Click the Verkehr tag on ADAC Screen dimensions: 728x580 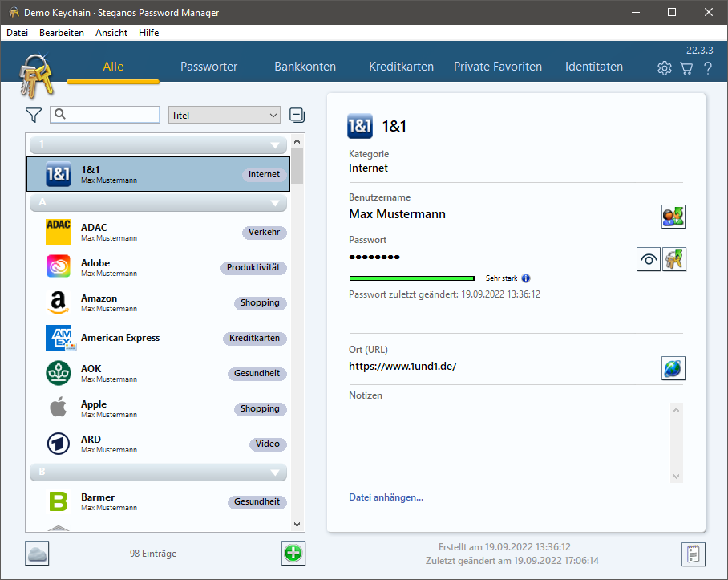tap(264, 232)
